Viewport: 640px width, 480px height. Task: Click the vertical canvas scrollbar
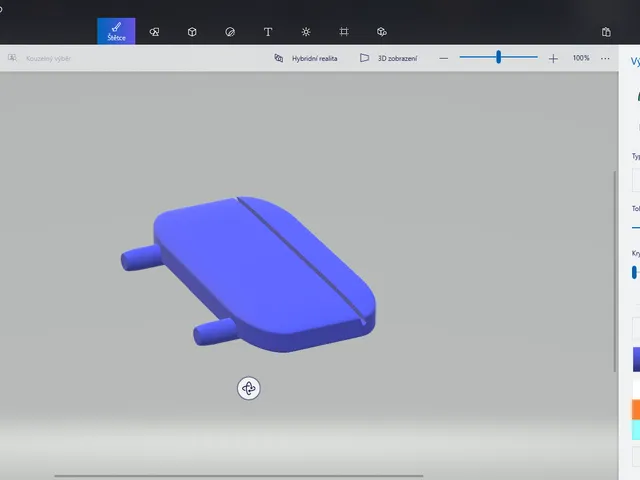(615, 271)
